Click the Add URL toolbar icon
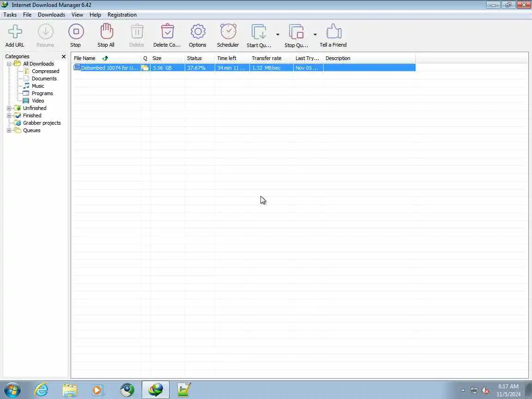 coord(15,31)
